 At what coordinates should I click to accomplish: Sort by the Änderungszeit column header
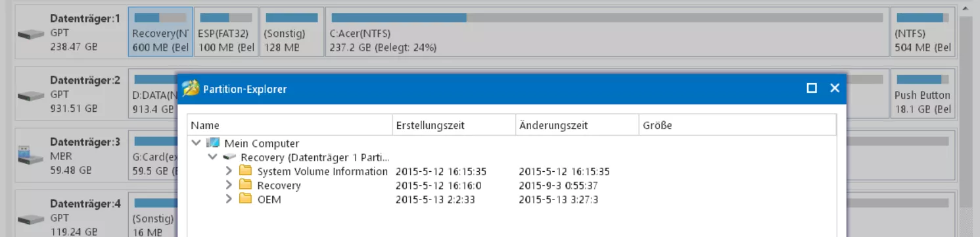pyautogui.click(x=577, y=125)
